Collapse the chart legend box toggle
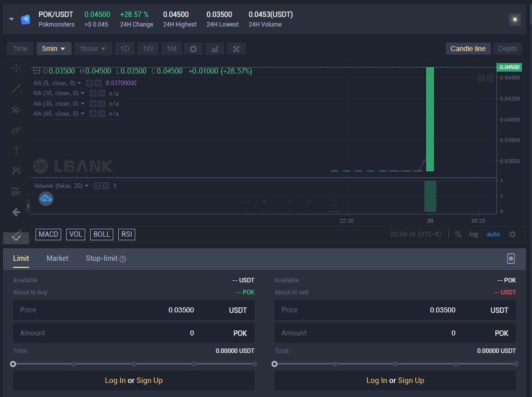The image size is (532, 397). [x=37, y=71]
